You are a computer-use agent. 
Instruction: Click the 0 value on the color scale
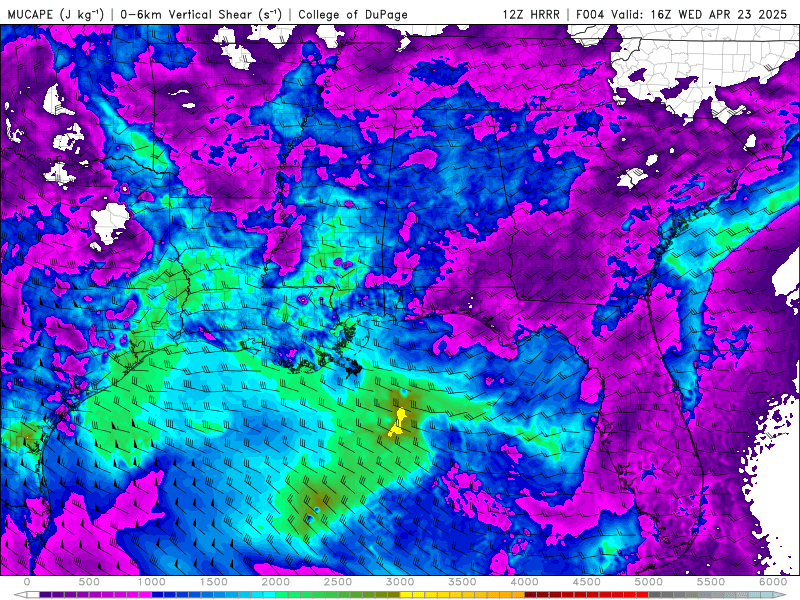coord(27,582)
